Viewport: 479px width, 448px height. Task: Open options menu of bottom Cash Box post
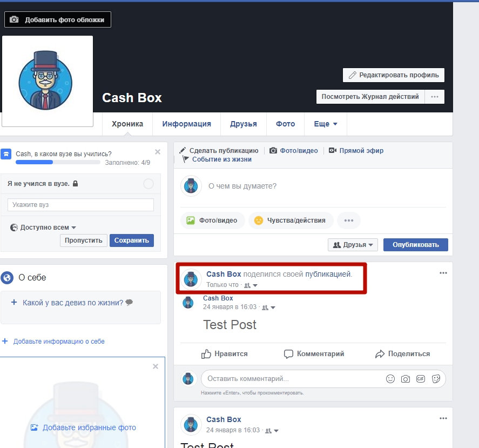(x=443, y=418)
